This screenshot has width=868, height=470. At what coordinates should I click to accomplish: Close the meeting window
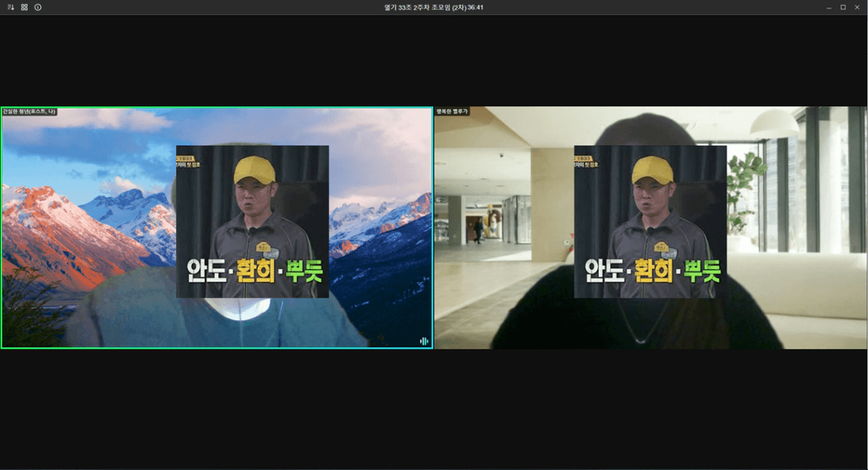click(x=857, y=7)
